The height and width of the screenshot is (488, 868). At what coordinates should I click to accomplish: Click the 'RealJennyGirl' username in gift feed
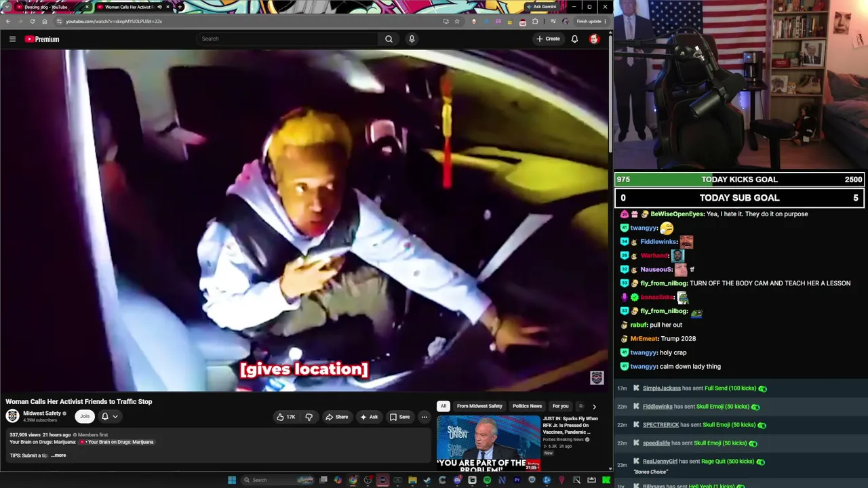click(660, 462)
